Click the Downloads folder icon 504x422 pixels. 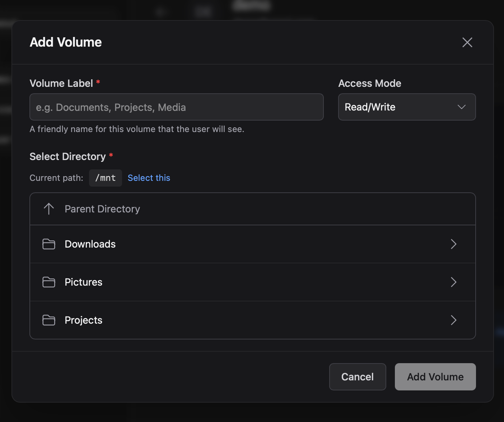click(49, 244)
